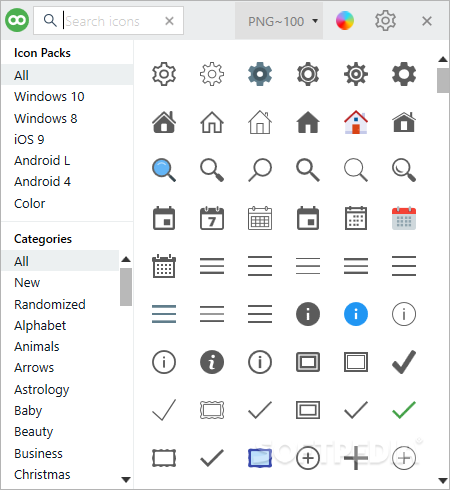Select the thin outline grid calendar icon

pos(260,218)
